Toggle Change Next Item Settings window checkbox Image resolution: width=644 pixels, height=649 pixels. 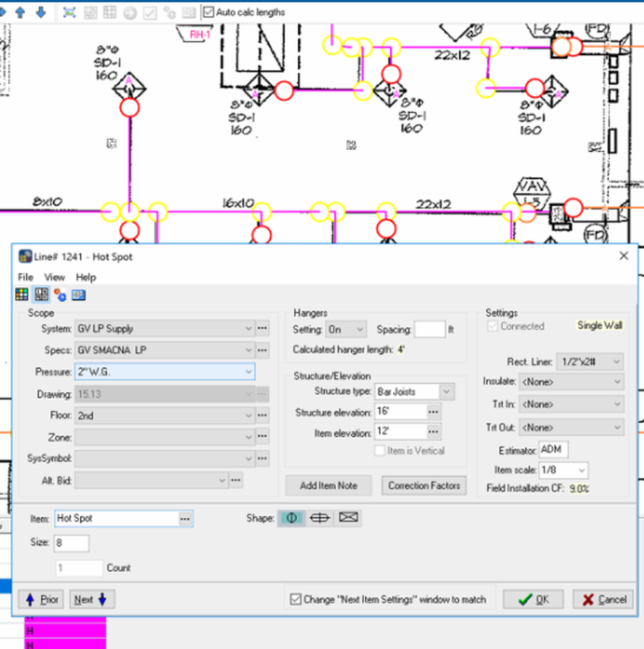click(x=296, y=599)
